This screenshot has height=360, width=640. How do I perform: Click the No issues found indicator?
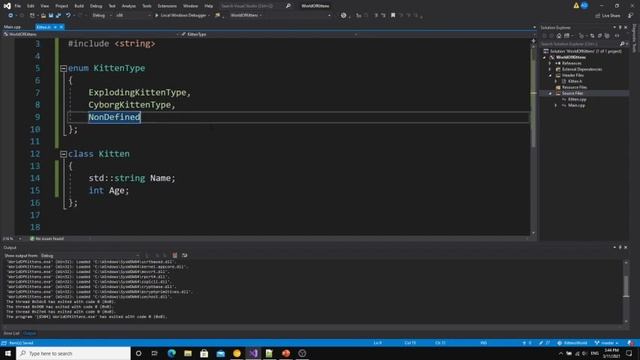tap(47, 239)
